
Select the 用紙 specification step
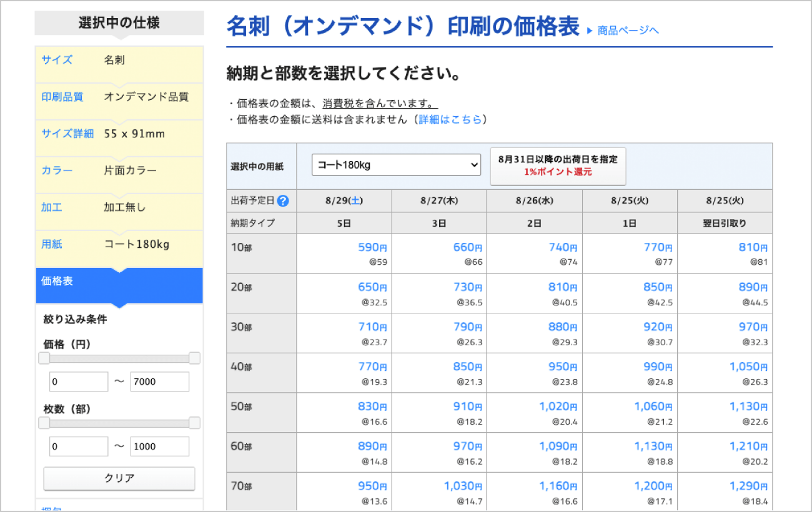[119, 248]
